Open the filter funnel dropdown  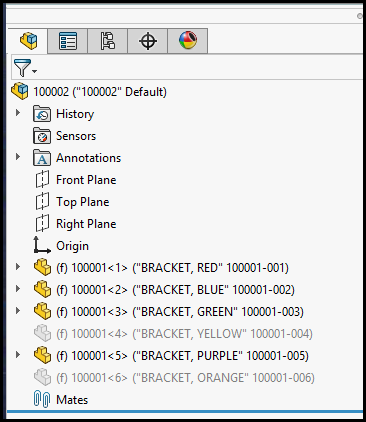25,68
